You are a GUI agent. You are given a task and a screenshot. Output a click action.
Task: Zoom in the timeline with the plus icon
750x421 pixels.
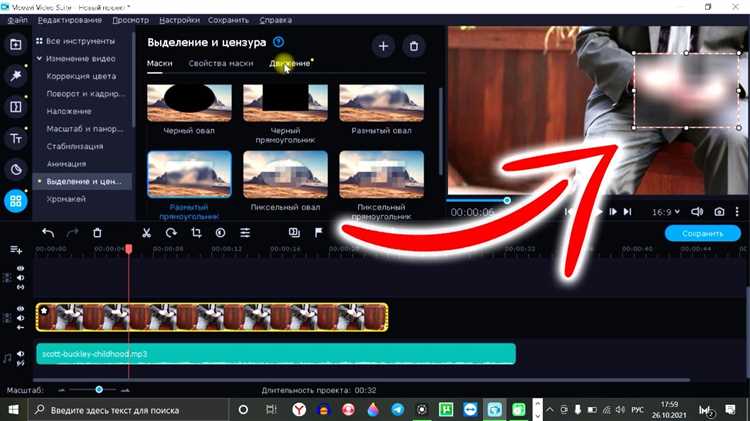pos(125,390)
